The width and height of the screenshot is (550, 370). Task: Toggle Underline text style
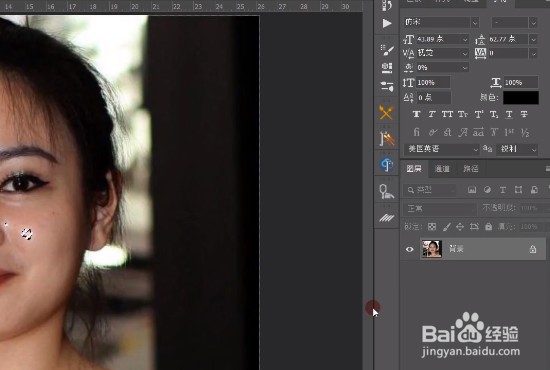click(509, 114)
